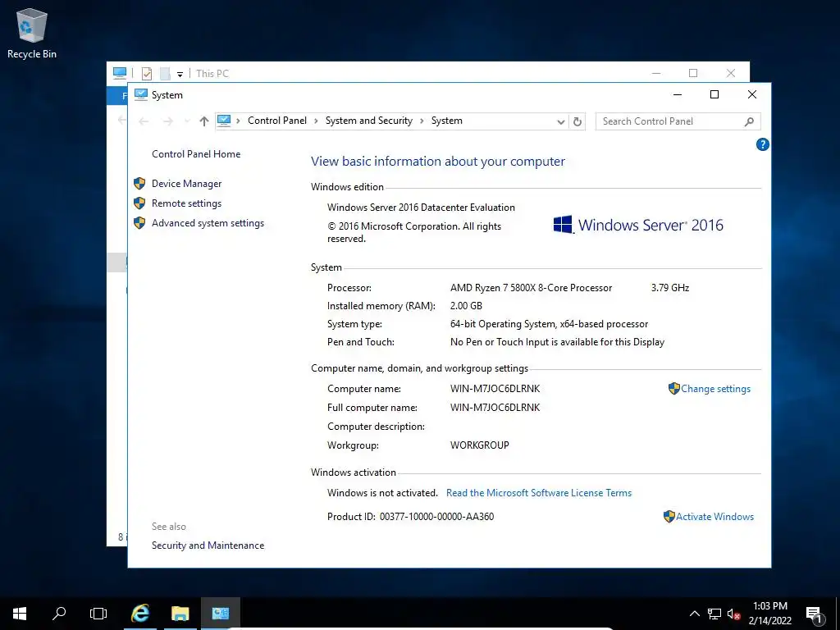Click the shield icon beside Advanced system settings
840x630 pixels.
pyautogui.click(x=139, y=223)
